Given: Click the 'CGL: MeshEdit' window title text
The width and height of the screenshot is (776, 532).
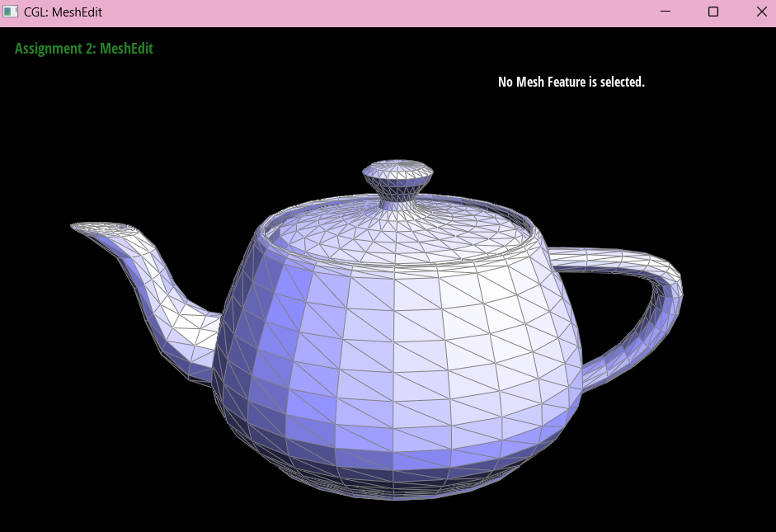Looking at the screenshot, I should click(63, 12).
